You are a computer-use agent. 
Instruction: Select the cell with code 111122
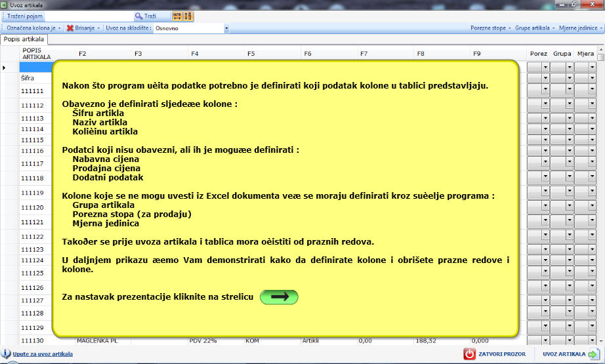click(35, 237)
